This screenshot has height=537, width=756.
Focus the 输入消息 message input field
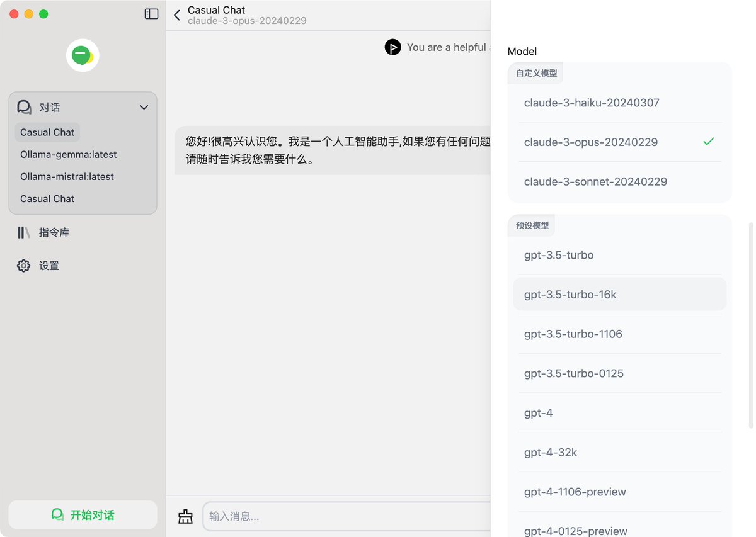[346, 516]
